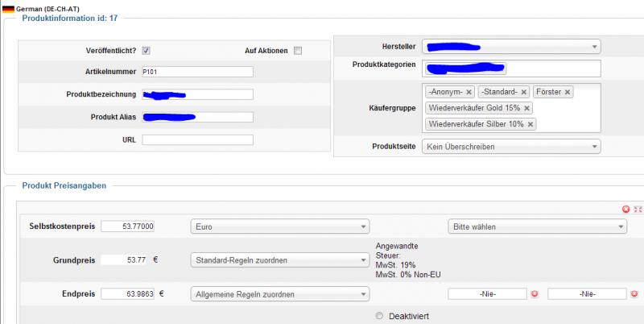Viewport: 644px width, 324px height.
Task: Reset the second -Nie- date field
Action: point(634,294)
